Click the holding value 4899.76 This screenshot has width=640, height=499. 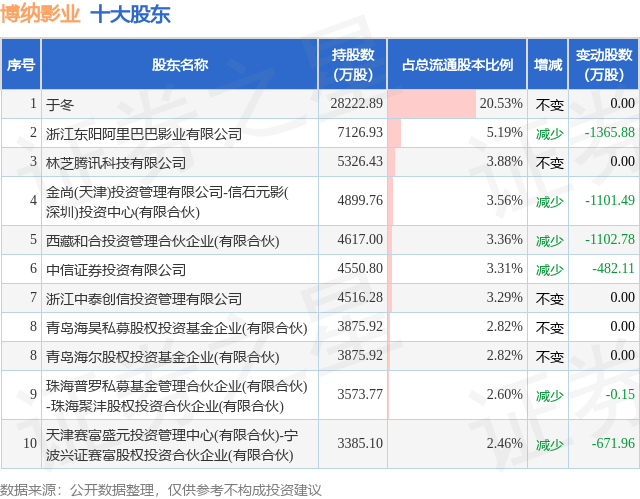pyautogui.click(x=360, y=200)
